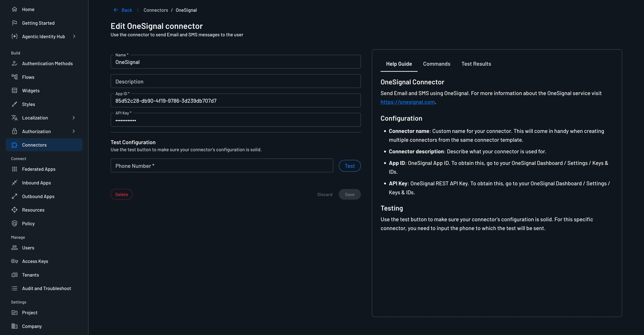The image size is (644, 335).
Task: Expand the Authorization submenu chevron
Action: (x=73, y=131)
